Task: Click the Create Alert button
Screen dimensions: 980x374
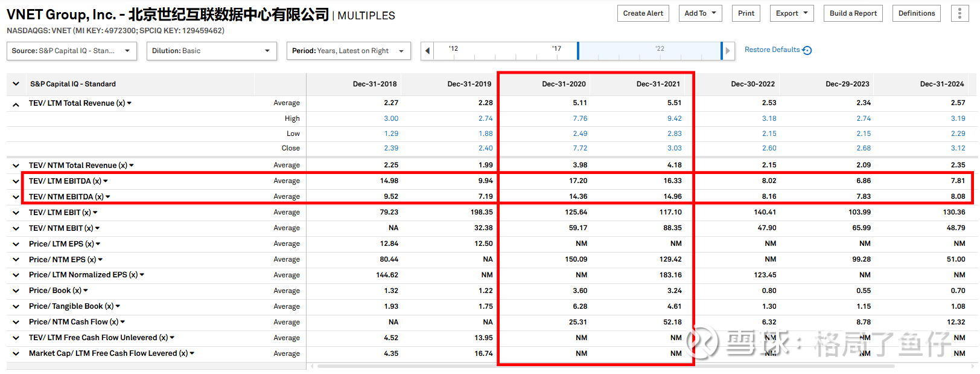Action: click(643, 13)
